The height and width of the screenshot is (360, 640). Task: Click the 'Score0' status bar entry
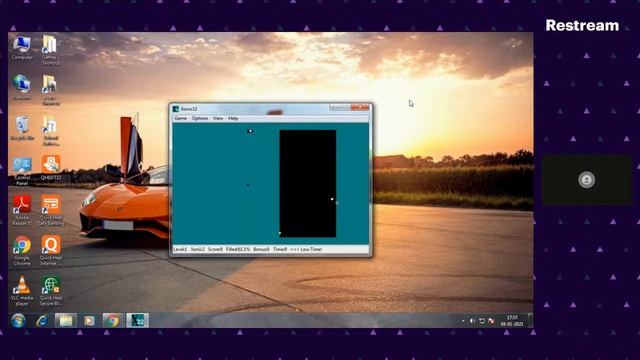coord(216,249)
